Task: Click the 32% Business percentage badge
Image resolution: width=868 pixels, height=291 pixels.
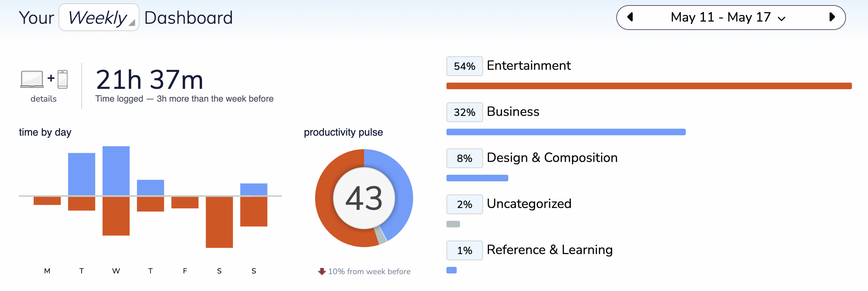Action: point(465,112)
